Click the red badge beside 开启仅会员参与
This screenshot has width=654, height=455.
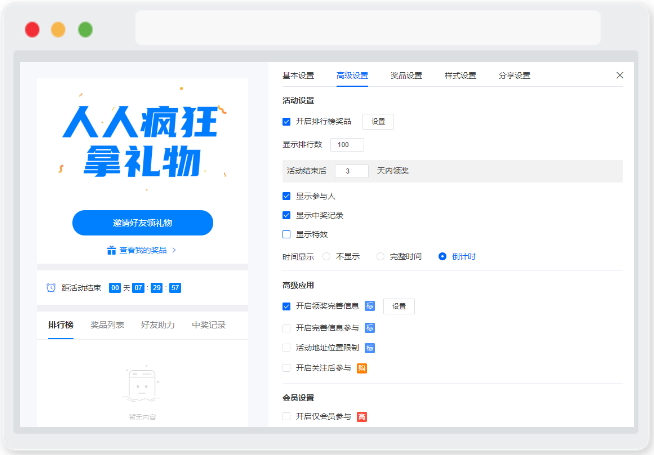(x=362, y=417)
